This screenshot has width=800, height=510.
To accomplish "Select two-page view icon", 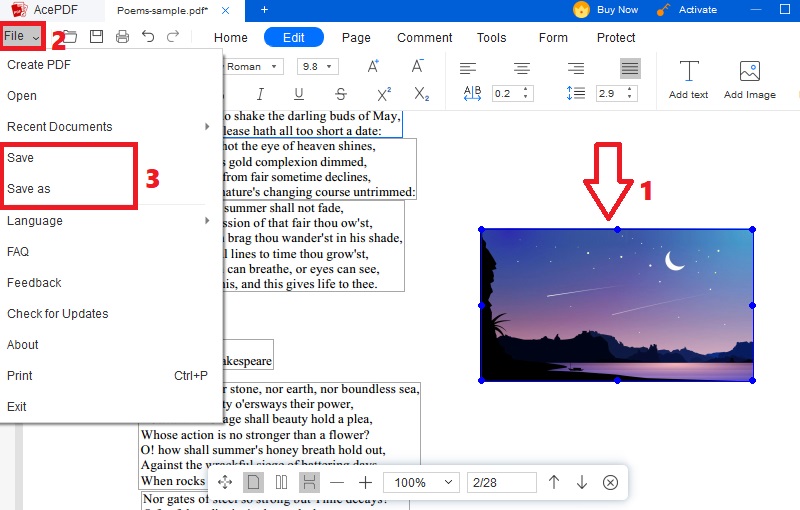I will (x=281, y=482).
